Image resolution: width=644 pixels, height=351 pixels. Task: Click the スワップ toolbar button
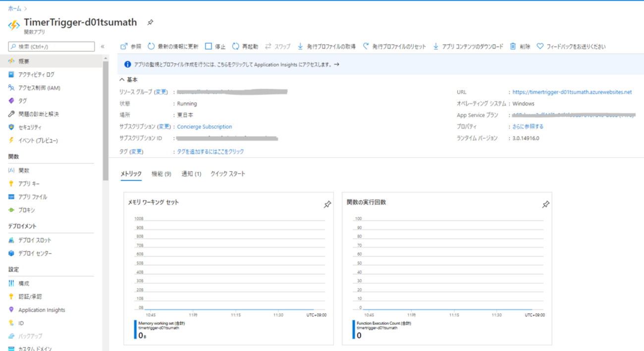coord(278,47)
